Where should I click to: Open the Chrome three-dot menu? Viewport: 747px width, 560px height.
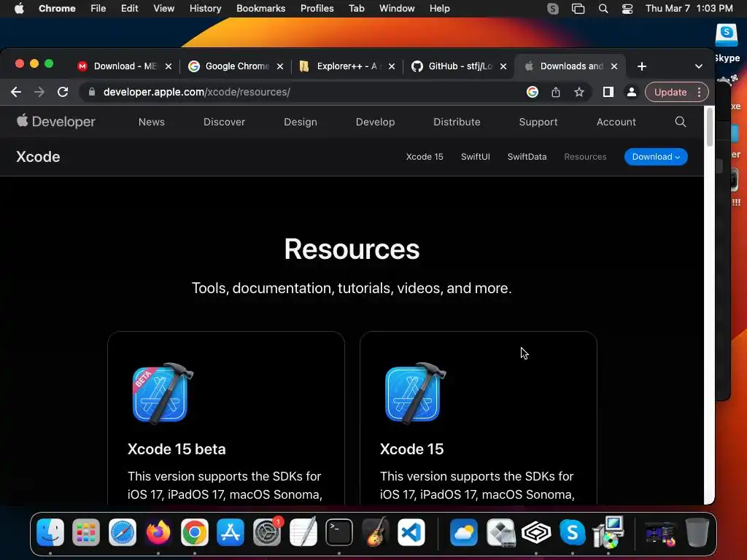pos(699,92)
